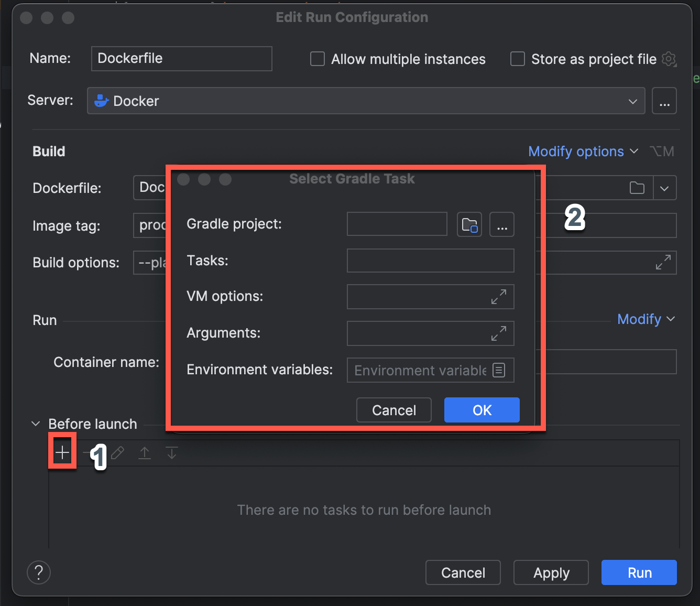Cancel the Select Gradle Task dialog
This screenshot has width=700, height=606.
[394, 410]
